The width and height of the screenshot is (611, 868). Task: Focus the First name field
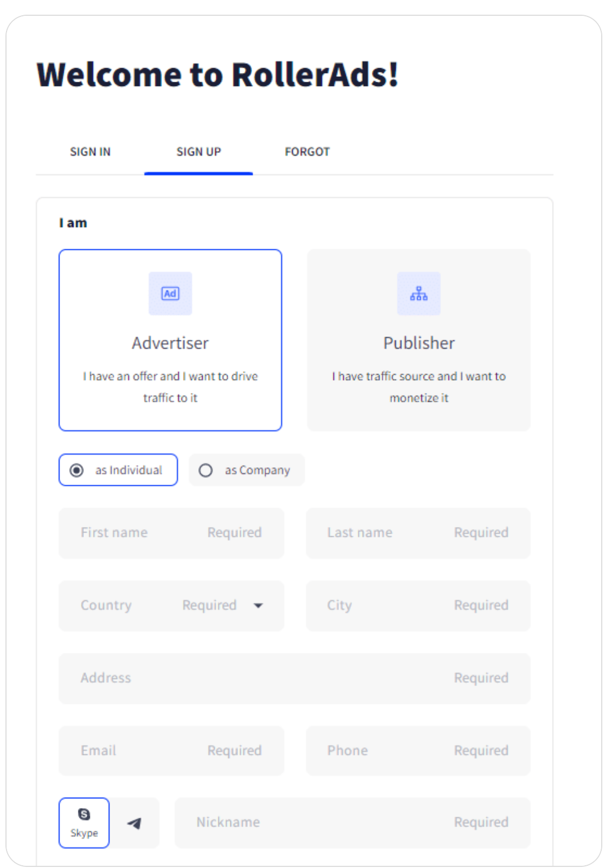[x=172, y=533]
